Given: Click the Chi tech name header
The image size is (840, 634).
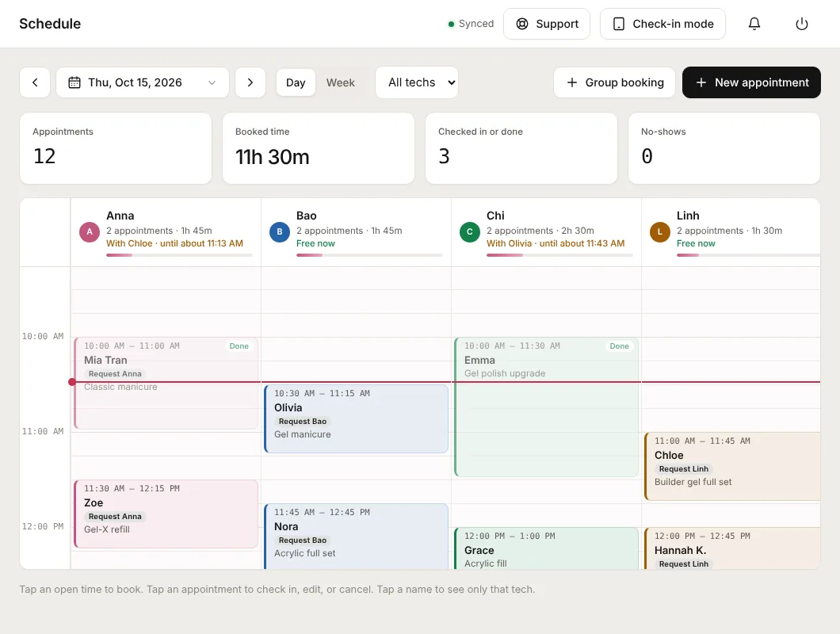Looking at the screenshot, I should 495,216.
